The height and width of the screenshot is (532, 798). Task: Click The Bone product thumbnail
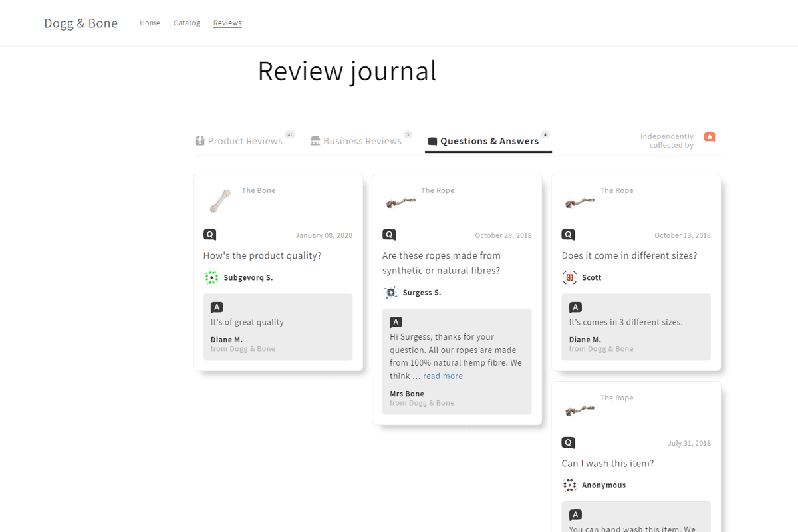(220, 201)
